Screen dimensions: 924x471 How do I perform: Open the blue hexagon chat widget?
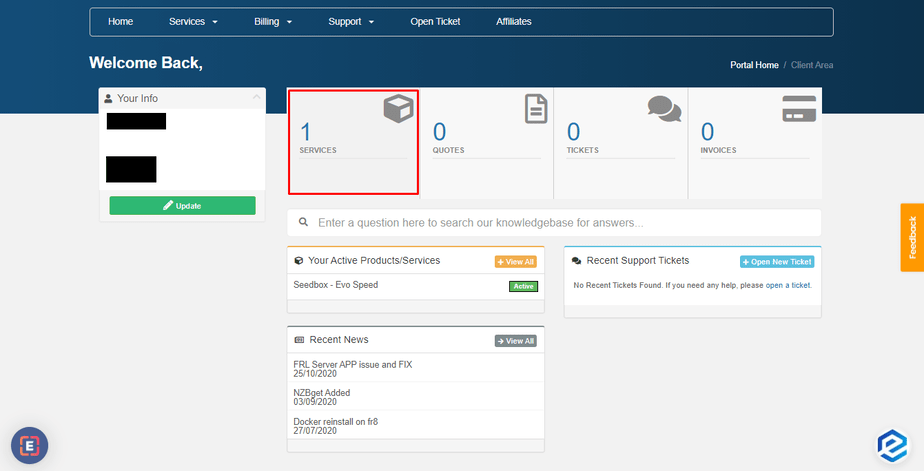tap(893, 446)
